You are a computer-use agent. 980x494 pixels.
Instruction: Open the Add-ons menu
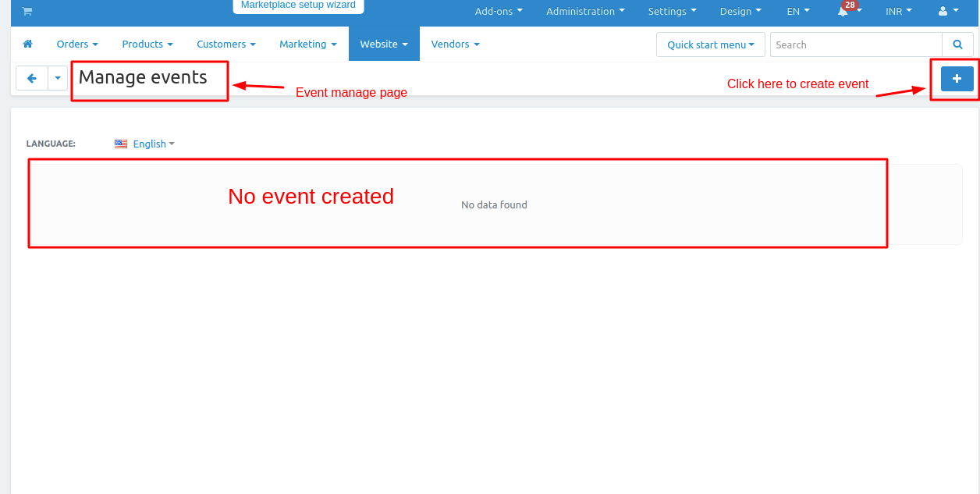click(499, 11)
